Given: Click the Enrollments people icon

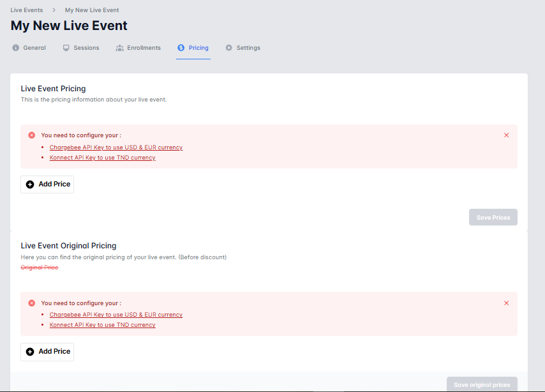Looking at the screenshot, I should 119,48.
